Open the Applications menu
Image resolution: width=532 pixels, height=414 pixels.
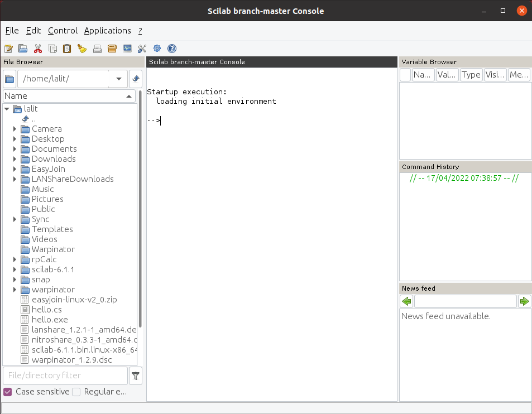coord(107,31)
